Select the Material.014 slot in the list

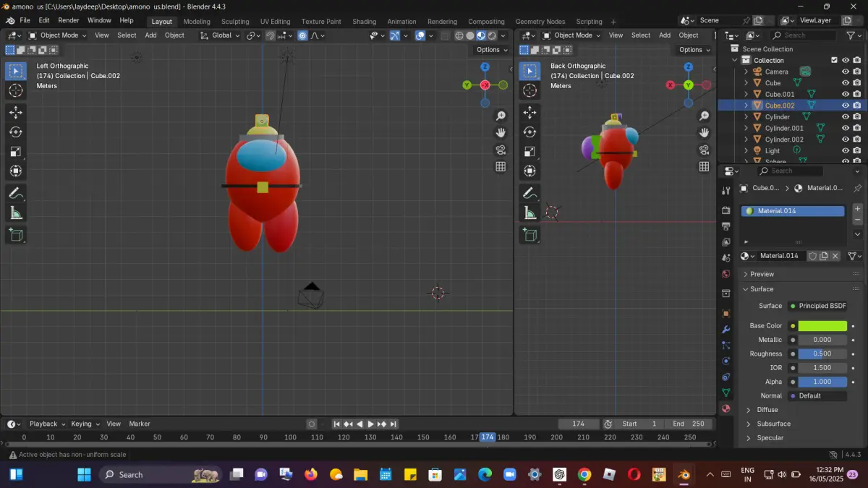(793, 211)
